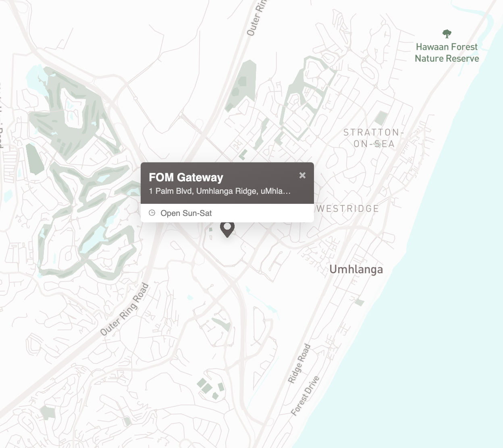Click the Umhlanga town label
This screenshot has width=503, height=448.
[356, 269]
